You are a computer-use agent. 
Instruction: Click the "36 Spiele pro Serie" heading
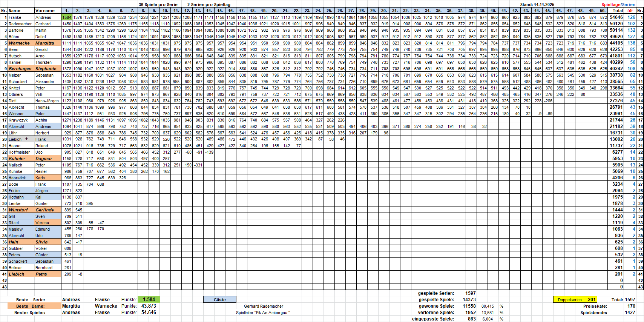[158, 5]
